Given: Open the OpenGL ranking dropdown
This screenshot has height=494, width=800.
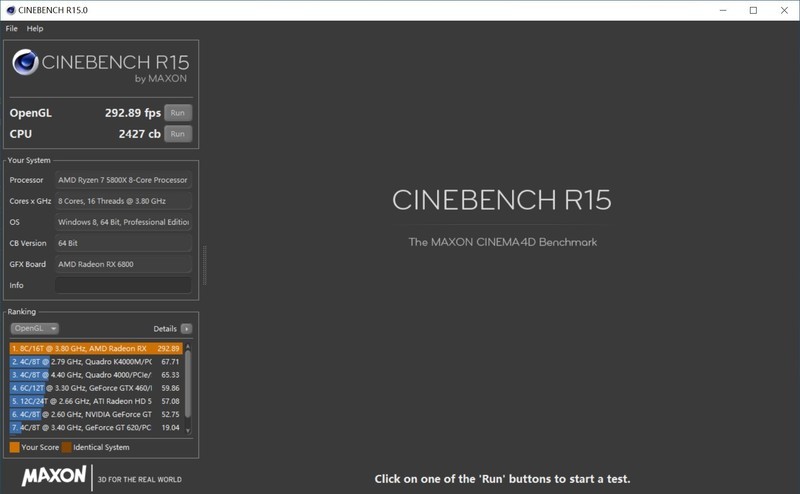Looking at the screenshot, I should (35, 329).
